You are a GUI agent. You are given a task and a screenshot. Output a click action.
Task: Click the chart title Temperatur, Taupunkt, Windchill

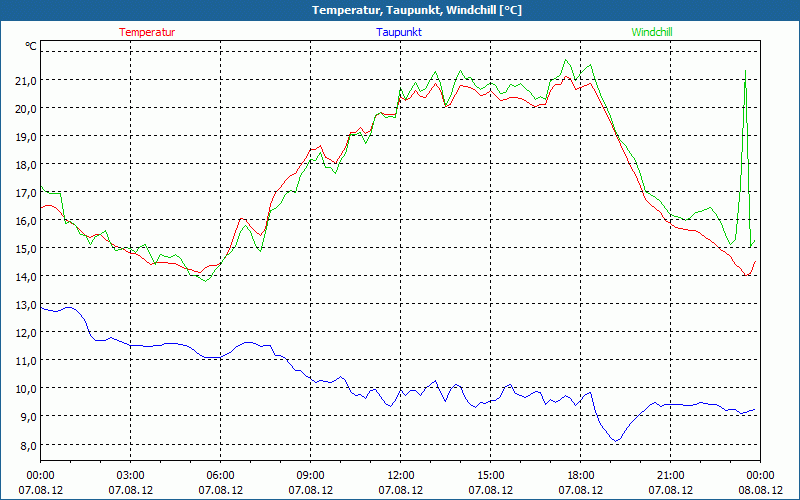pos(417,10)
